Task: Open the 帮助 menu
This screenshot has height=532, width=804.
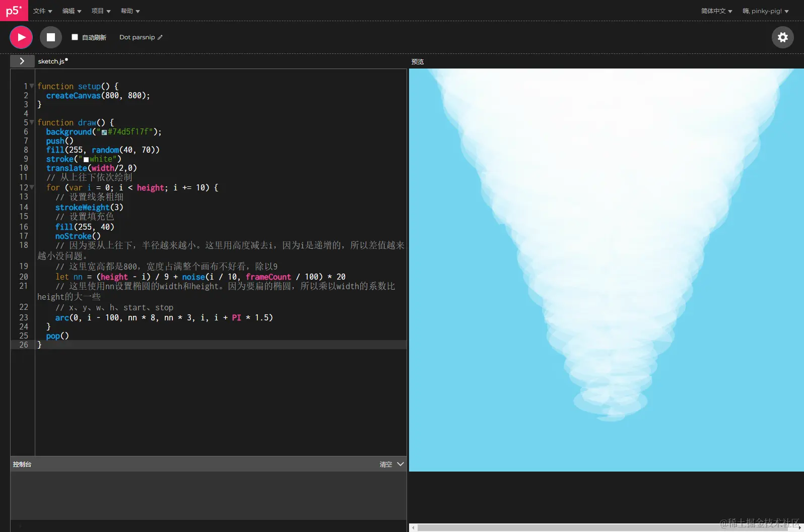Action: click(x=130, y=11)
